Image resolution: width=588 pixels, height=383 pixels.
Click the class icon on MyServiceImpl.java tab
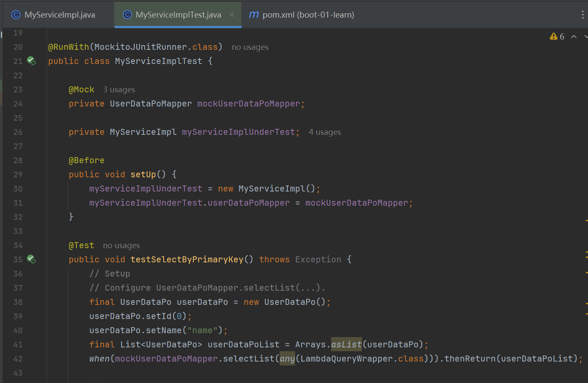(x=16, y=15)
